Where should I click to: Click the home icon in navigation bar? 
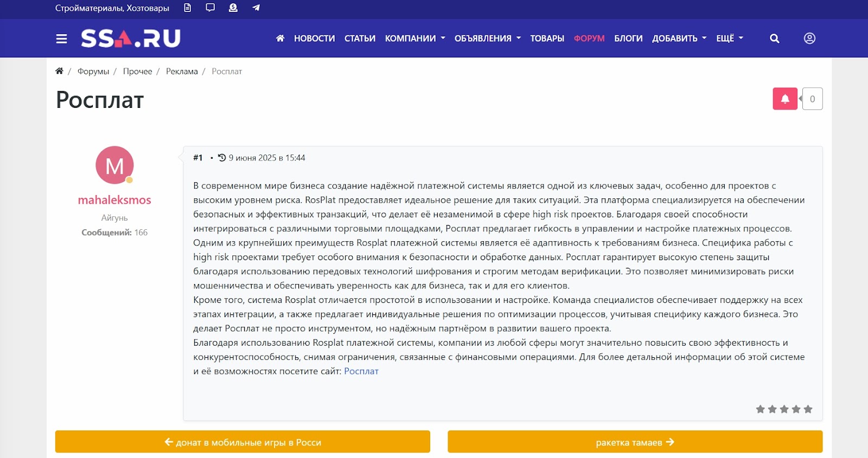[280, 38]
